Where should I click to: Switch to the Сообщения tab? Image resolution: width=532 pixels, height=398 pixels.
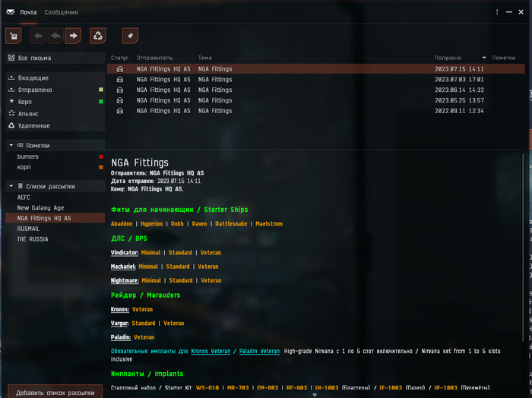(61, 12)
